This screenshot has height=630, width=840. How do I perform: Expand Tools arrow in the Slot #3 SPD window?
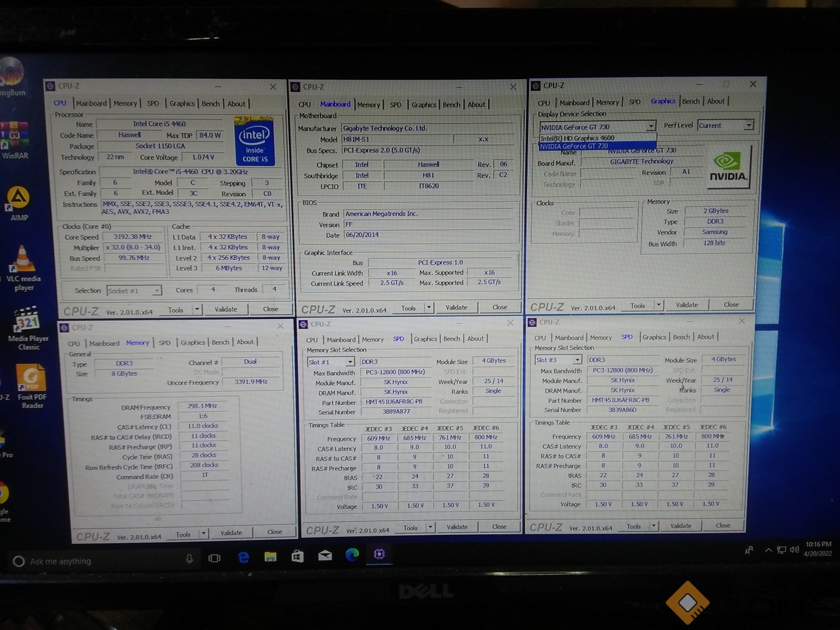[x=654, y=526]
